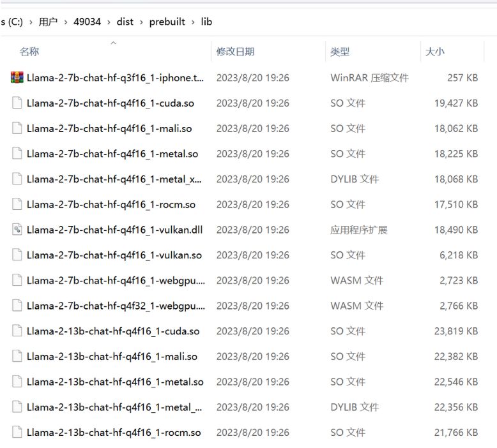Click the DLL gear icon of vulkan.dll
Screen dimensions: 497x448
click(x=17, y=230)
